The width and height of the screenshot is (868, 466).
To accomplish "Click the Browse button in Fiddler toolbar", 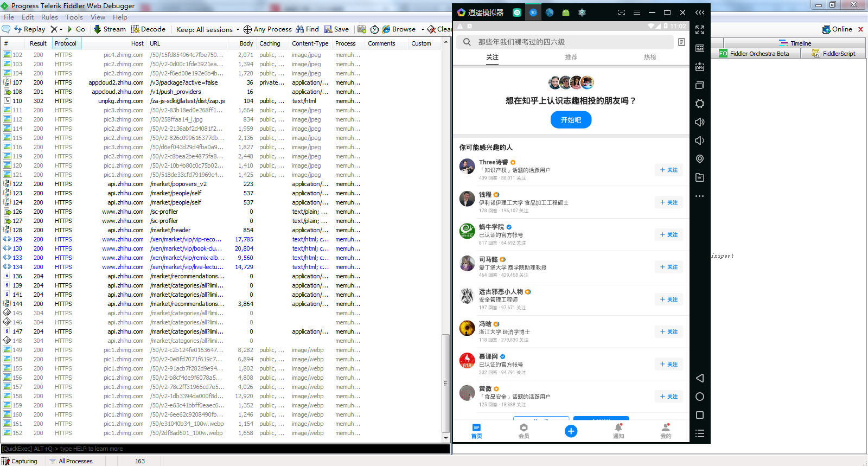I will coord(399,29).
